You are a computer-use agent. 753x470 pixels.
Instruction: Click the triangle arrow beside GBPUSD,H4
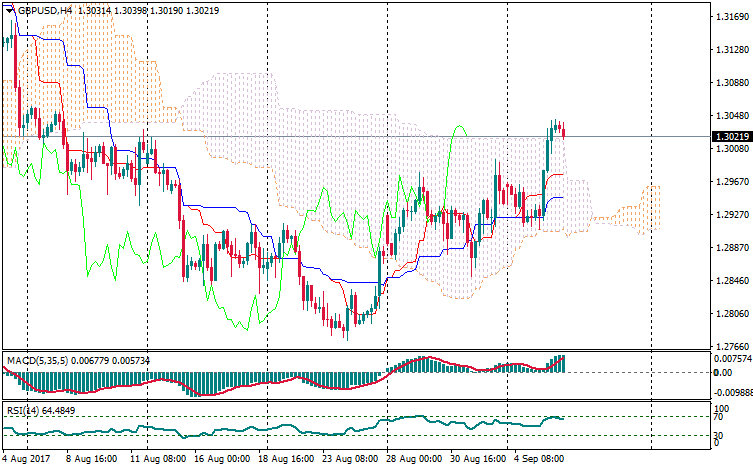coord(9,9)
